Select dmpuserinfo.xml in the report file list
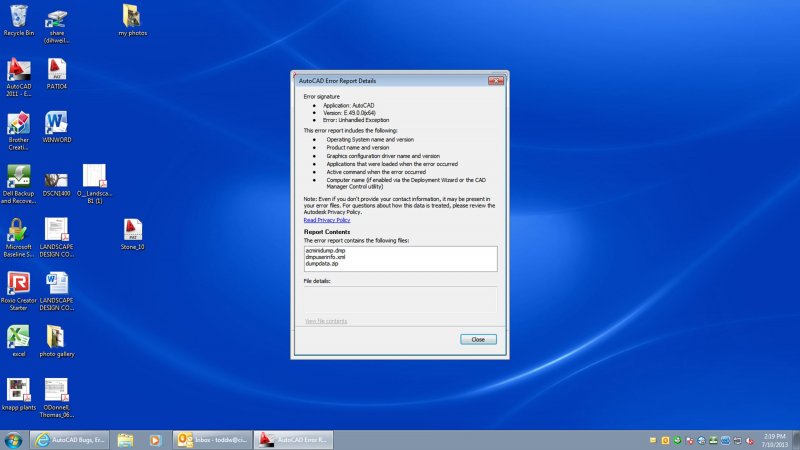The image size is (800, 450). [x=325, y=257]
